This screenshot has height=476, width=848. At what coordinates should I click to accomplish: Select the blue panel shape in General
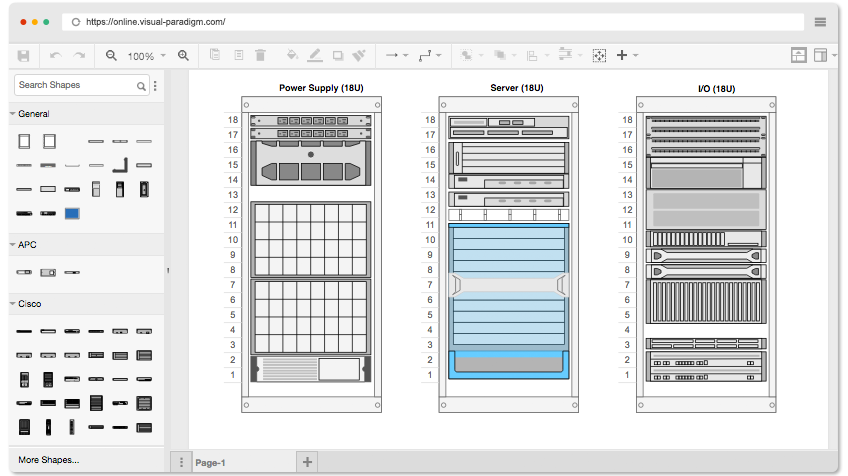point(72,214)
